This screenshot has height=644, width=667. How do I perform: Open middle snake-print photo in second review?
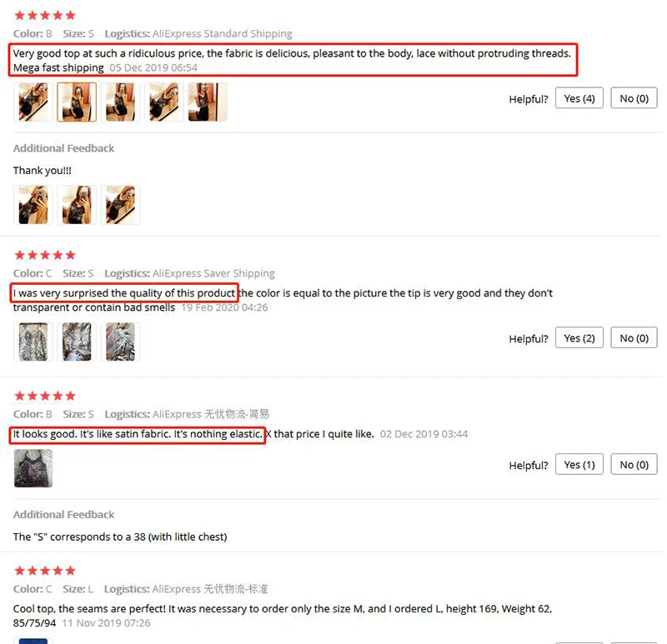coord(77,342)
